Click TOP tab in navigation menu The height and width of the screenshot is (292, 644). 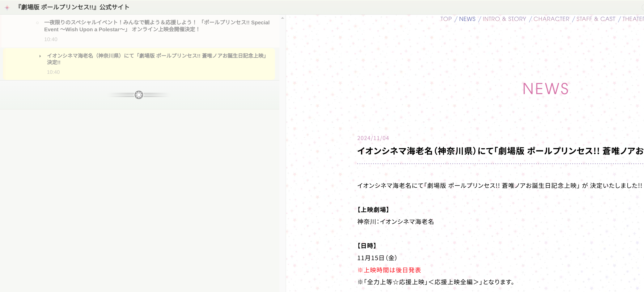(446, 18)
